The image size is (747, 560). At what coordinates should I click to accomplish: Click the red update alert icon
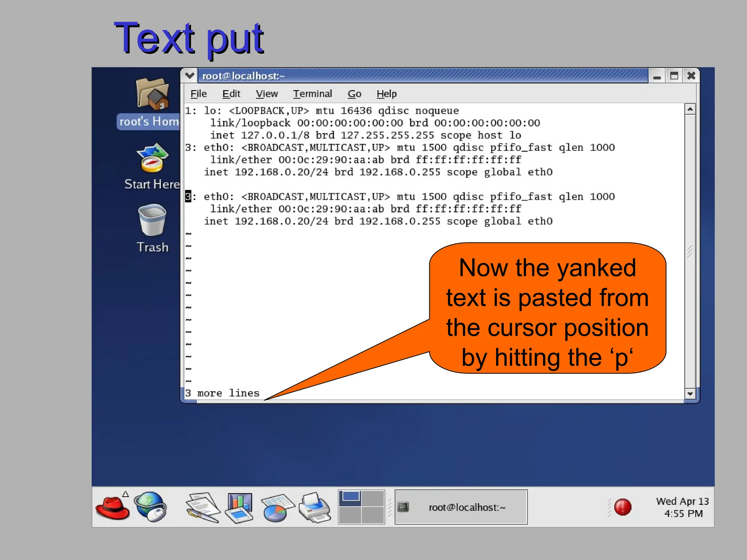pos(622,507)
